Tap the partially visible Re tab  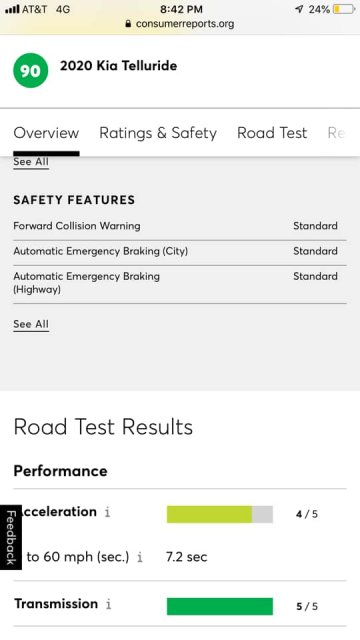click(336, 133)
